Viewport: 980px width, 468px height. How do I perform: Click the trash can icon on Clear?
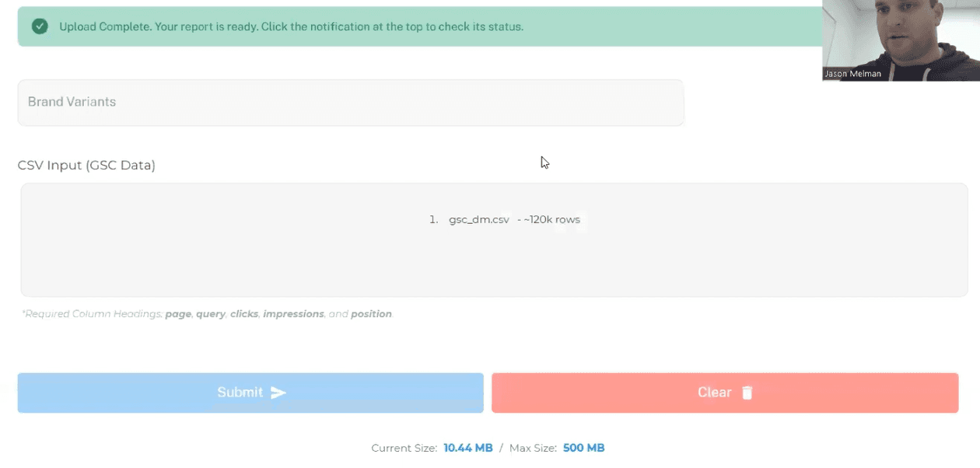pos(747,393)
